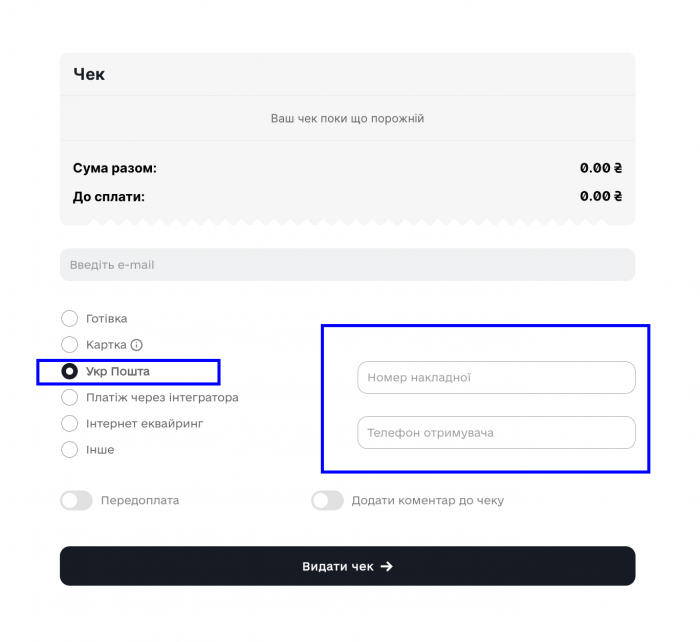Click the info icon next to Картка
The image size is (700, 642).
click(x=137, y=345)
